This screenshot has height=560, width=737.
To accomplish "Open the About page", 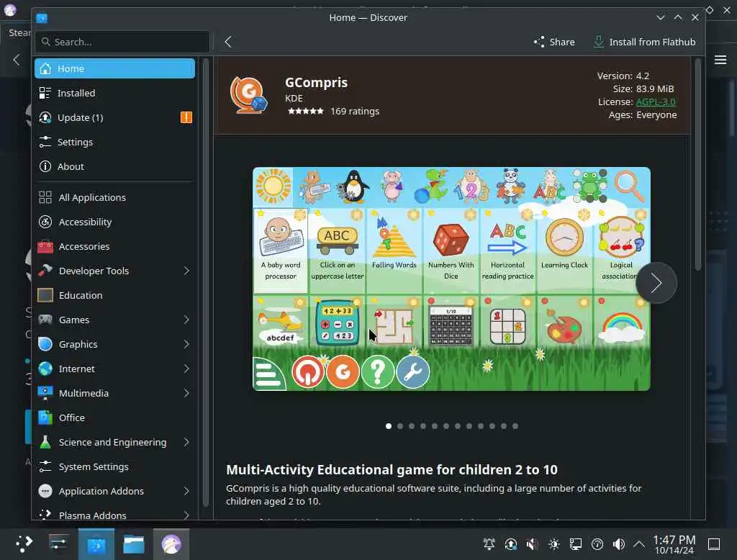I will point(114,166).
